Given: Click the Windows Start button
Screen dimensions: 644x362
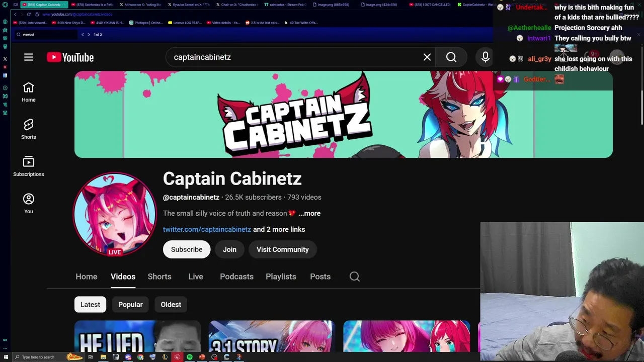Looking at the screenshot, I should pos(5,357).
